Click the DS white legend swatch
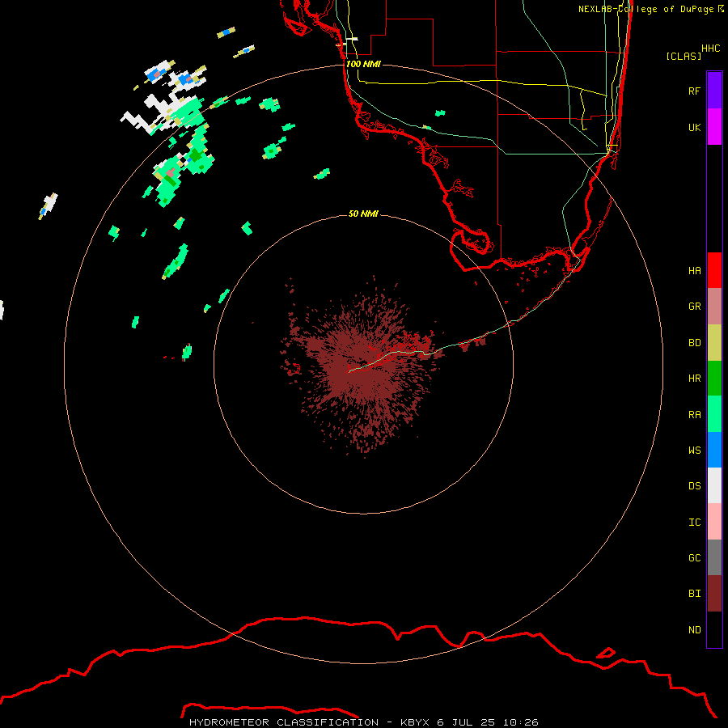The height and width of the screenshot is (728, 728). tap(714, 485)
